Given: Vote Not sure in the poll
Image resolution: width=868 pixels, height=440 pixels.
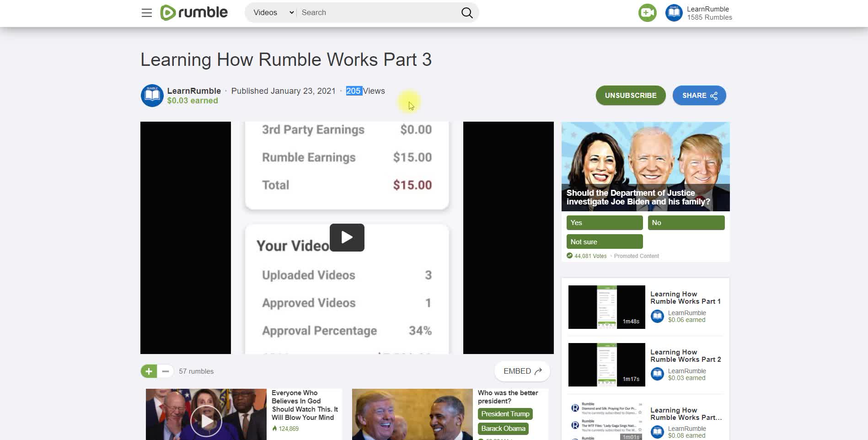Looking at the screenshot, I should [x=605, y=241].
